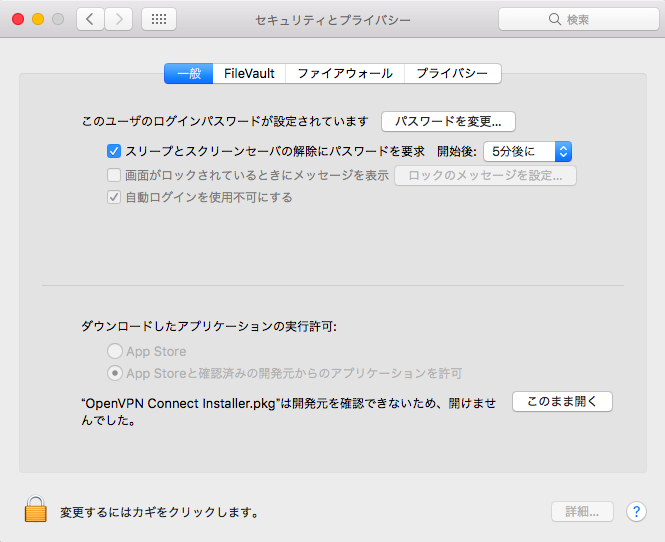Click the 詳細… button

pos(582,511)
